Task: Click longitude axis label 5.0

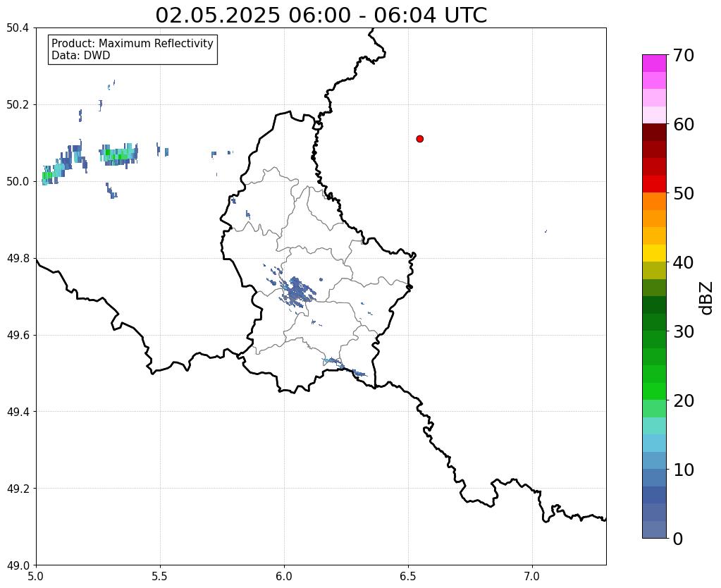Action: point(36,577)
